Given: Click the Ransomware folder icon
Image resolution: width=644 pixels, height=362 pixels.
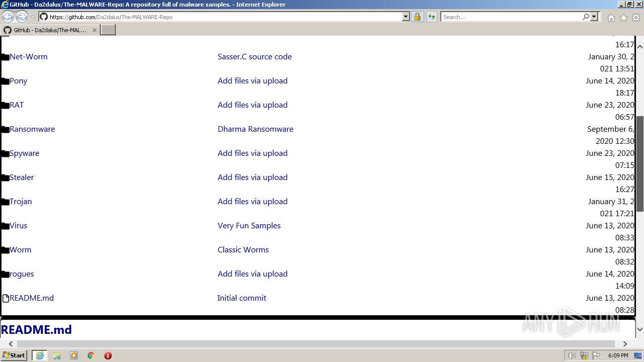Looking at the screenshot, I should [x=6, y=129].
